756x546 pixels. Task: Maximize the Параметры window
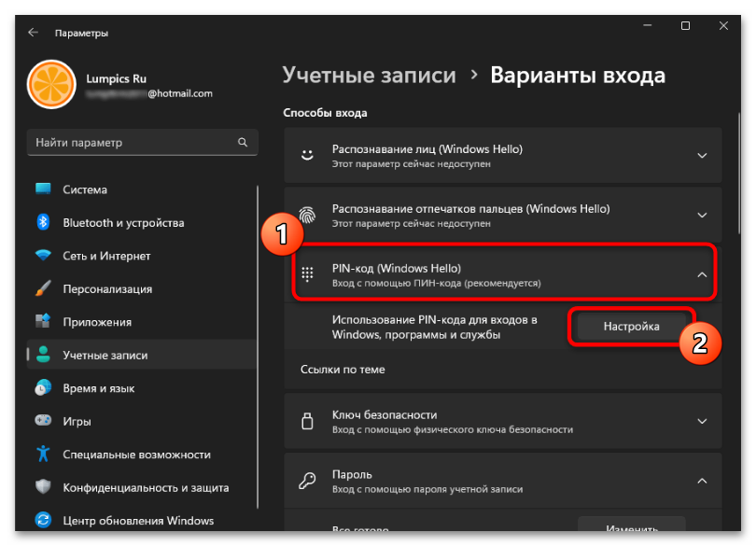[x=685, y=25]
